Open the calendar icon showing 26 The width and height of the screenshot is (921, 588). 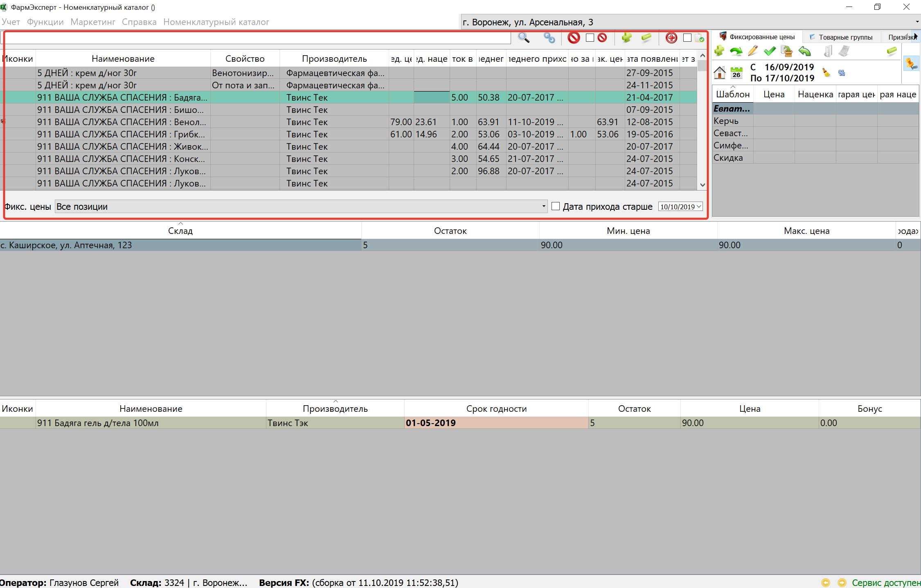[x=736, y=73]
